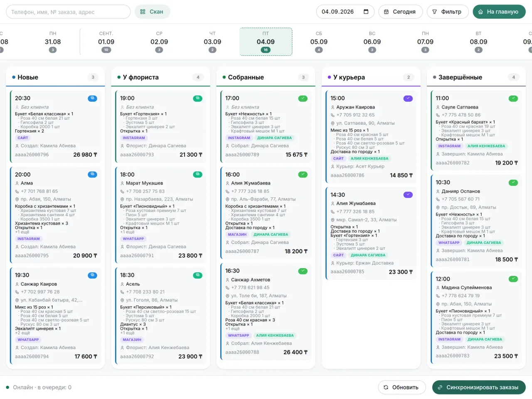Click the green checkmark badge on the 16:00 order

pos(303,175)
